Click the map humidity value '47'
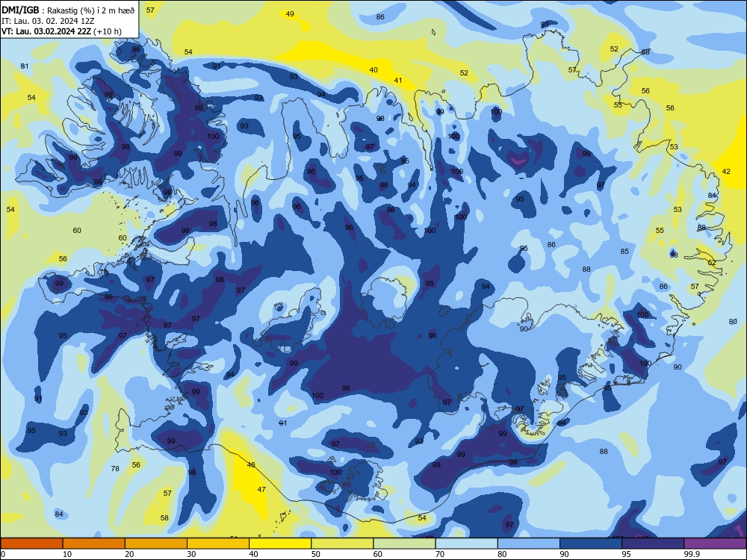 coord(261,489)
